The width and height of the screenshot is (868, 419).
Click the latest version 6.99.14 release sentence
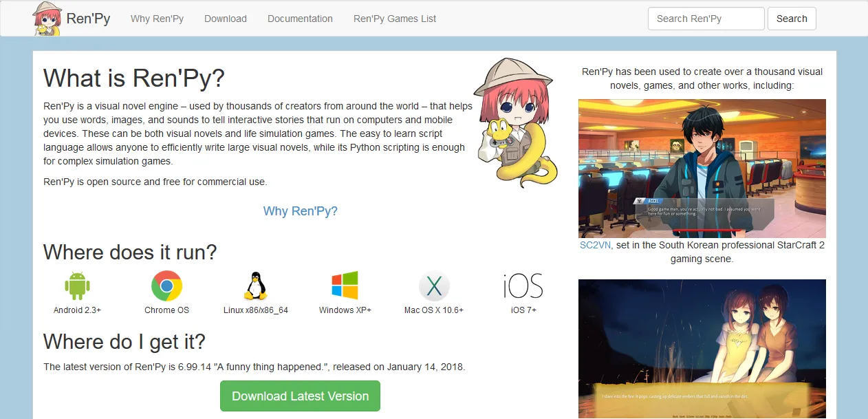(254, 367)
